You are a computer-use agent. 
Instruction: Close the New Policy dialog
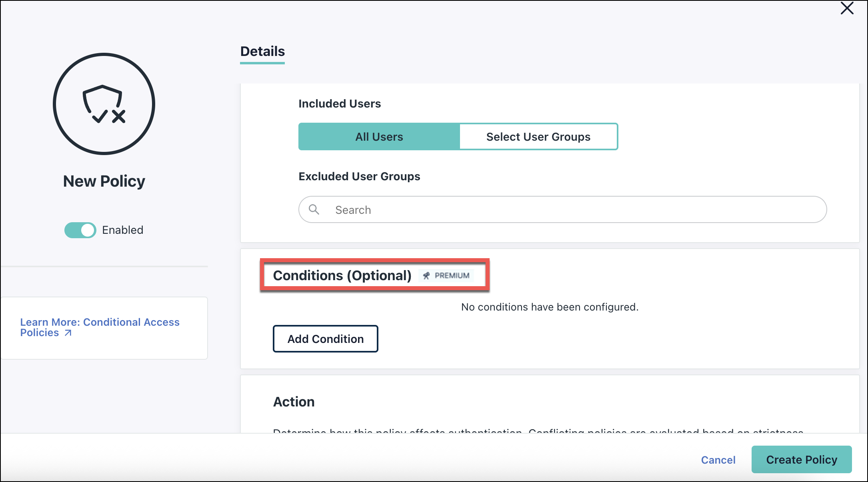(x=847, y=8)
